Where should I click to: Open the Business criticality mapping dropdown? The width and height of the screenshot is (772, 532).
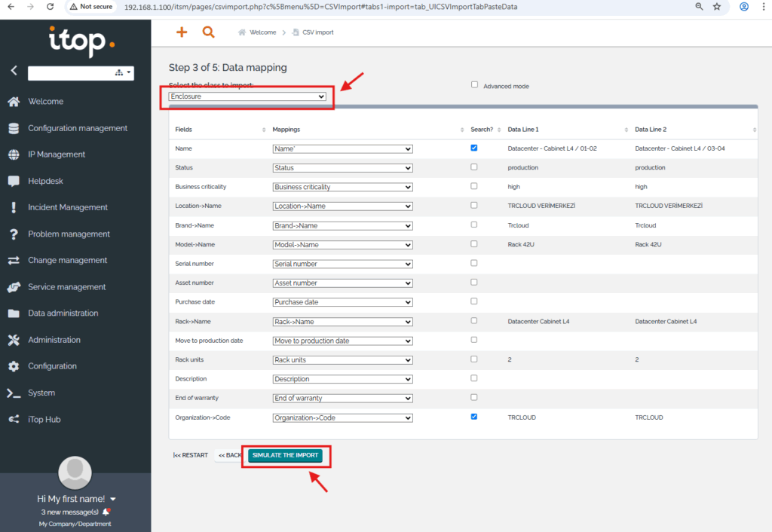coord(342,187)
